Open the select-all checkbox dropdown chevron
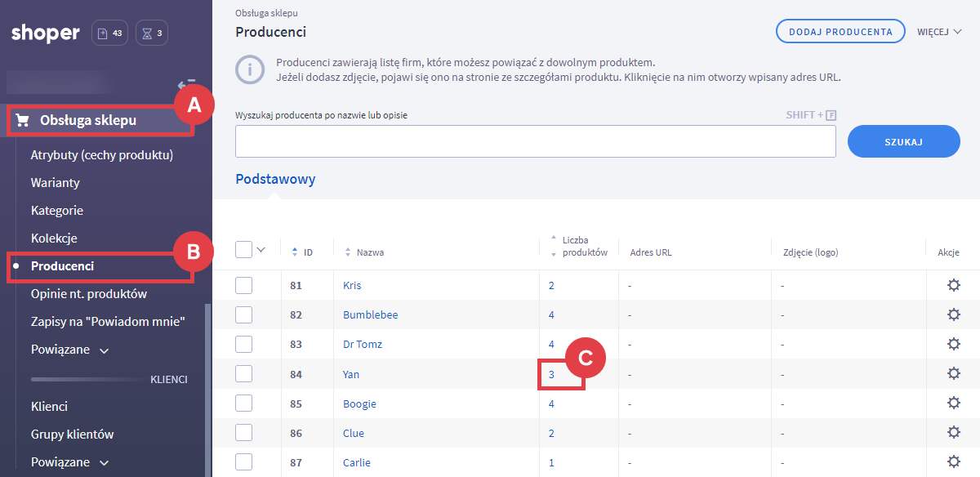The width and height of the screenshot is (980, 477). tap(261, 250)
